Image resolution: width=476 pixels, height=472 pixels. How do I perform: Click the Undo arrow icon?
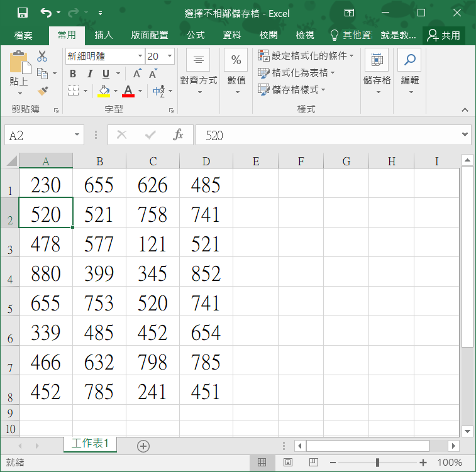[45, 13]
